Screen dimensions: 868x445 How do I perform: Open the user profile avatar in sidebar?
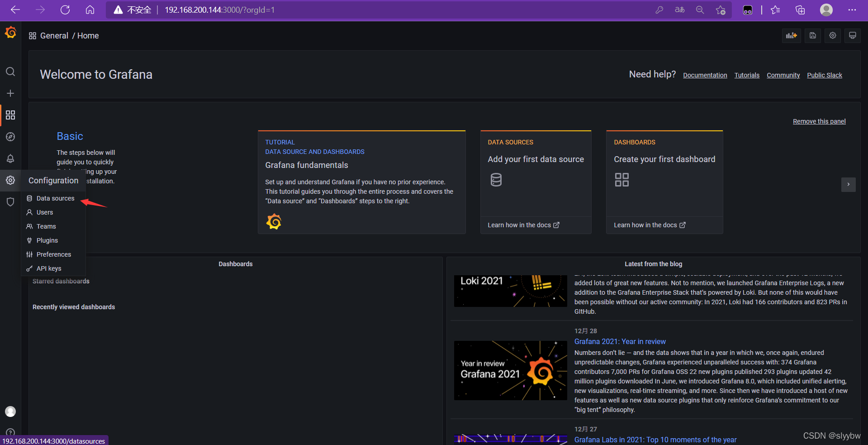coord(10,411)
